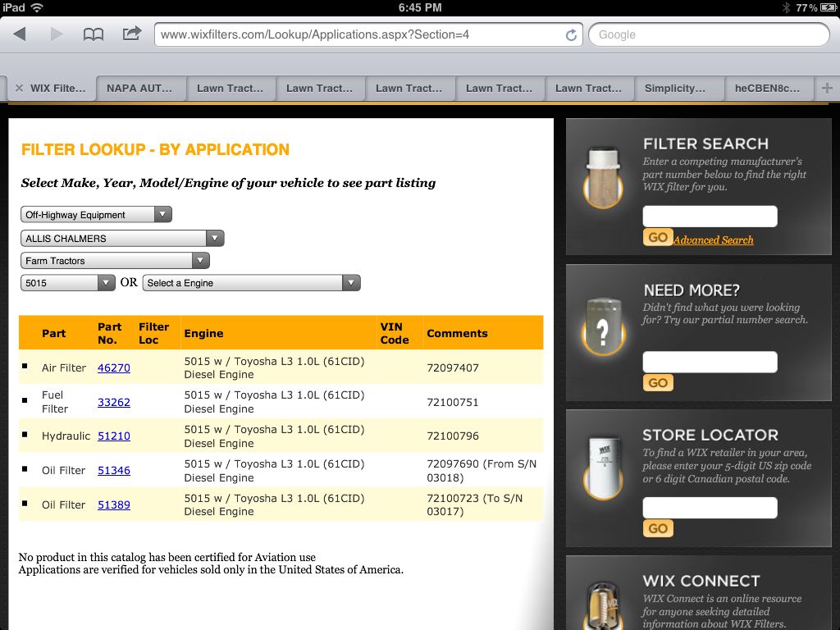Viewport: 840px width, 630px height.
Task: Tap the Google search field
Action: coord(709,34)
